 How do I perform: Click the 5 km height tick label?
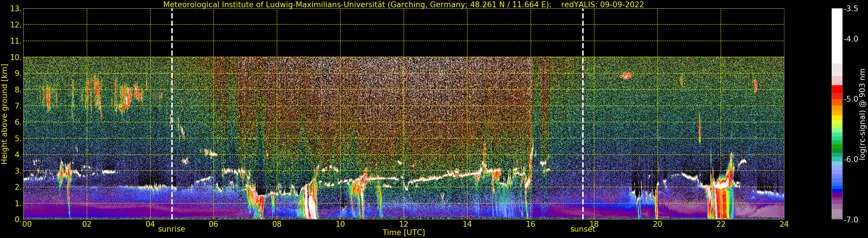18,138
